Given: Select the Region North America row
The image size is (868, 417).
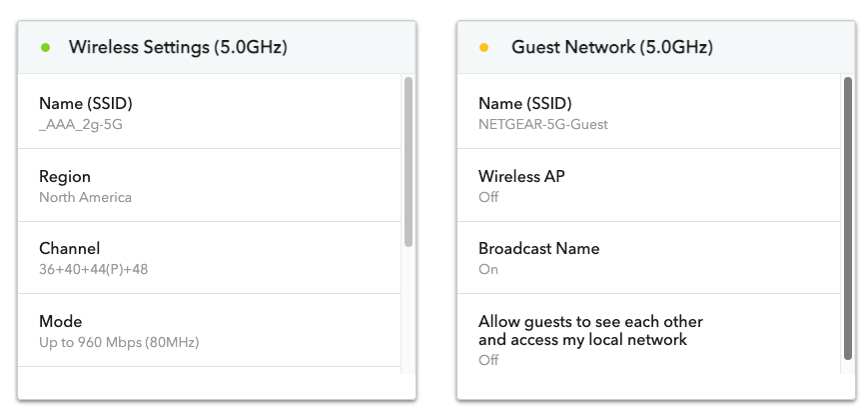Looking at the screenshot, I should [210, 186].
